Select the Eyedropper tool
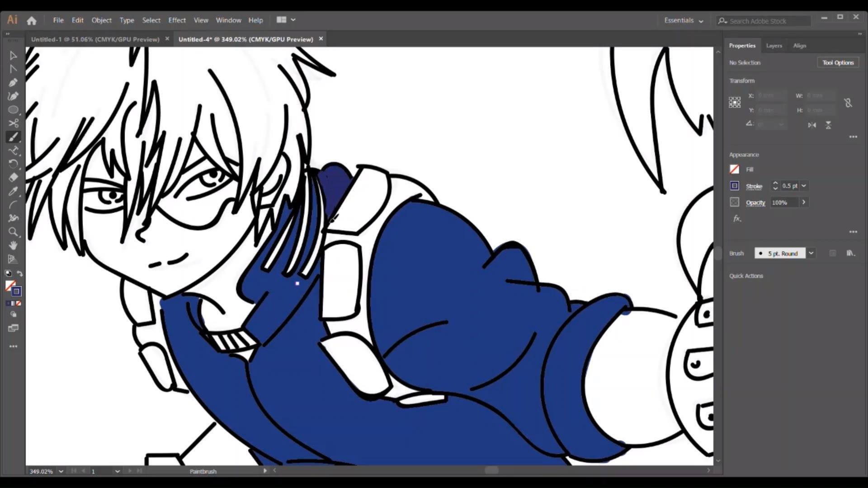 [x=13, y=191]
